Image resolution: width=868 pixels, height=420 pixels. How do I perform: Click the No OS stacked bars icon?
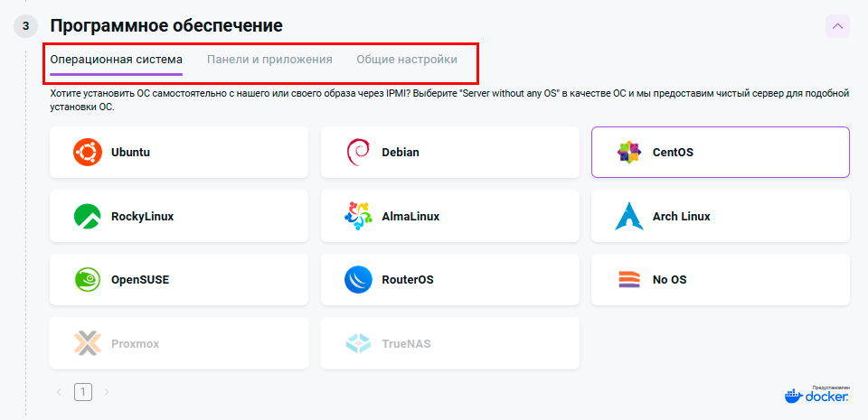(628, 280)
